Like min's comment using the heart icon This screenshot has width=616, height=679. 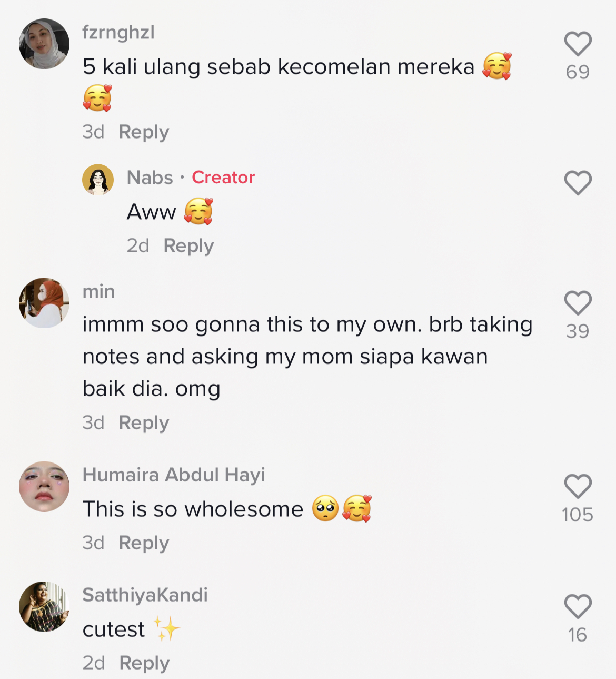click(578, 303)
